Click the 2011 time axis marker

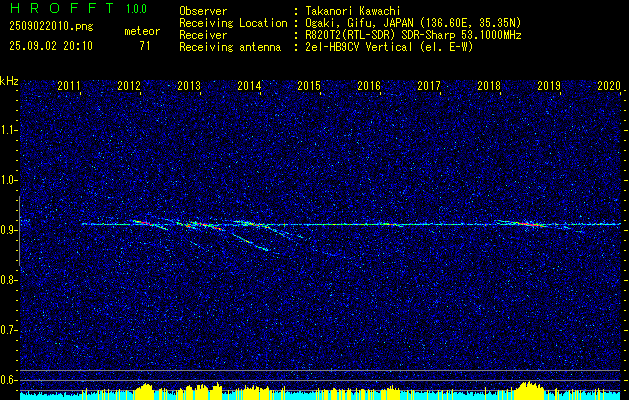coord(69,85)
